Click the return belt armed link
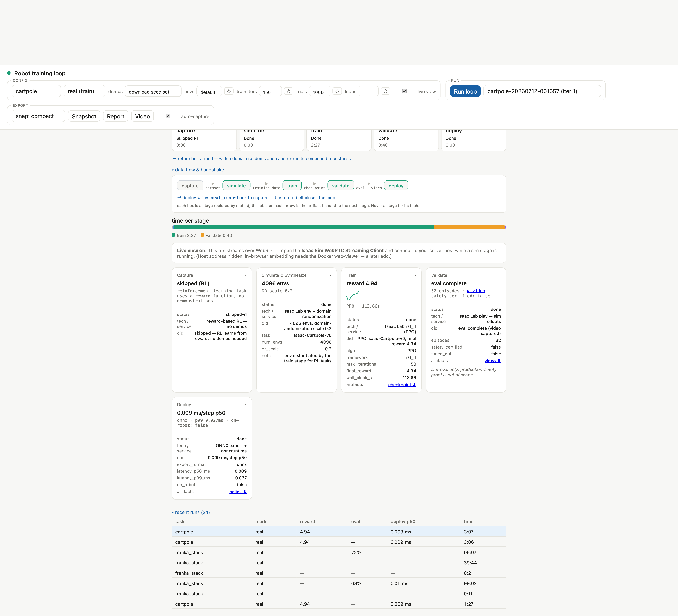The height and width of the screenshot is (616, 678). tap(261, 158)
